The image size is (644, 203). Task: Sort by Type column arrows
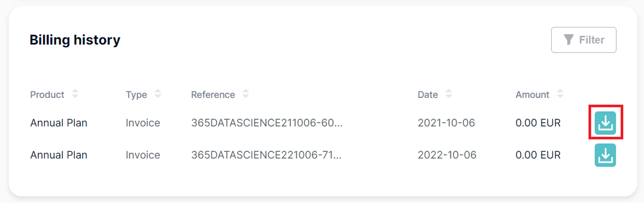(x=158, y=94)
